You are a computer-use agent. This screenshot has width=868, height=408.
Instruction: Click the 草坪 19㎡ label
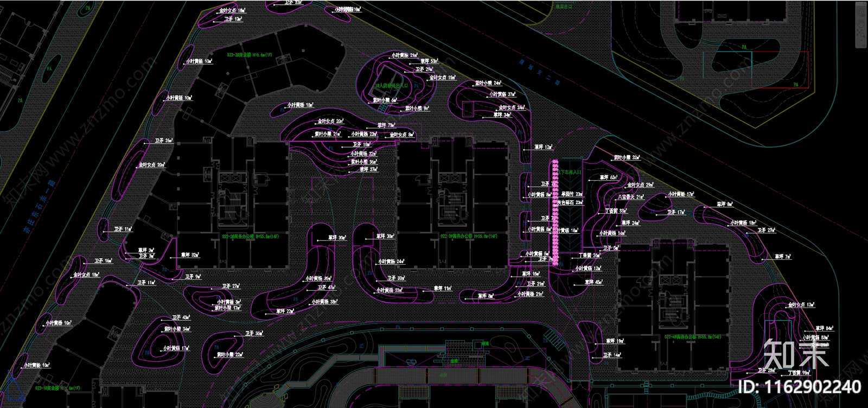click(615, 341)
